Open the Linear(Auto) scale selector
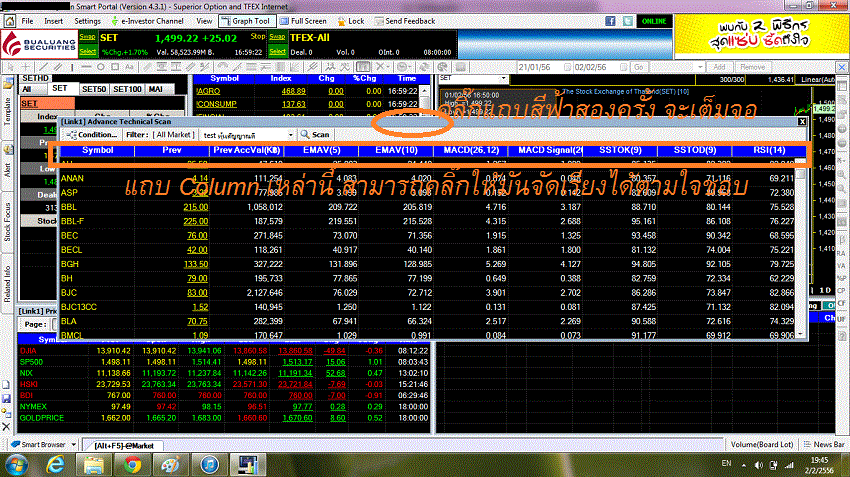 tap(817, 79)
